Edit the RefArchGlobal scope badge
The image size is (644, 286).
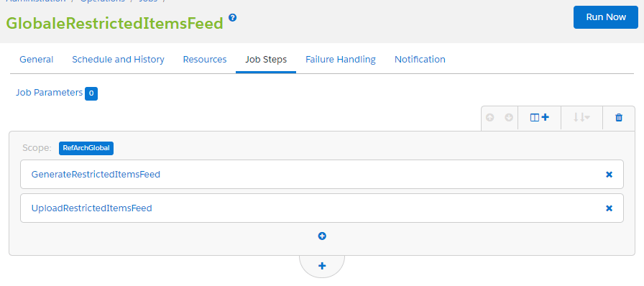tap(86, 148)
